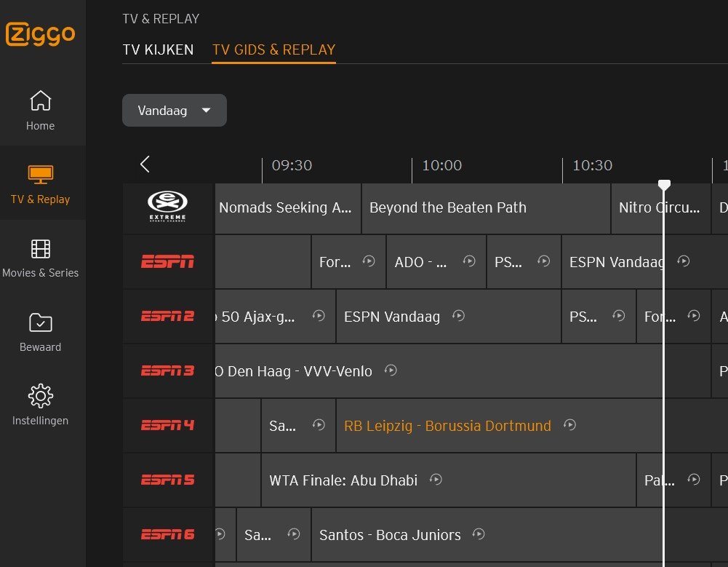
Task: Open 50 Ajax-g... programme cell
Action: tap(275, 317)
